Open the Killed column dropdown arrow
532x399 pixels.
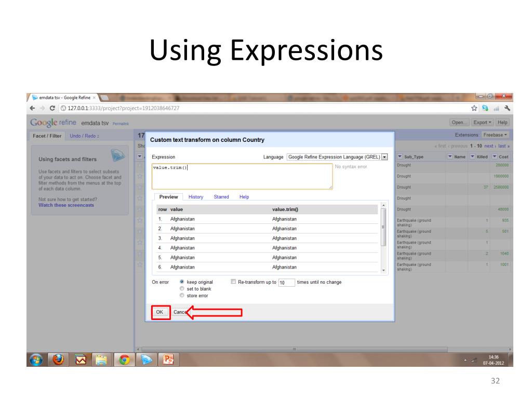pyautogui.click(x=472, y=156)
